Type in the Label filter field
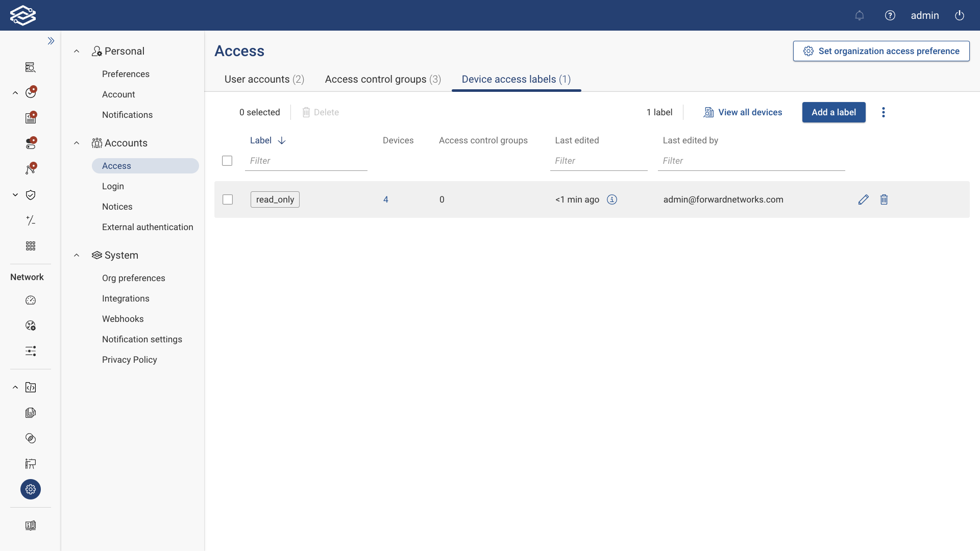This screenshot has height=551, width=980. (x=305, y=161)
